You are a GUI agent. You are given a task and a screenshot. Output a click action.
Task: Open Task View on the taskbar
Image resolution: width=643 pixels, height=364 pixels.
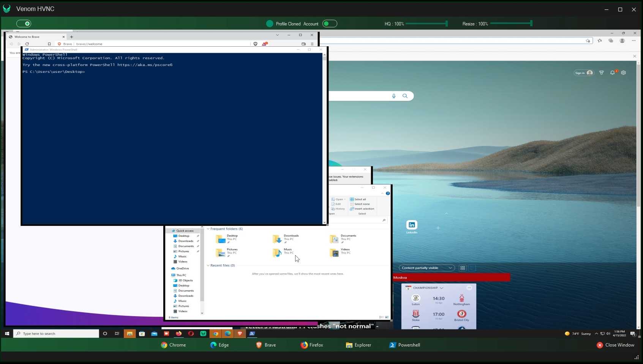coord(117,334)
